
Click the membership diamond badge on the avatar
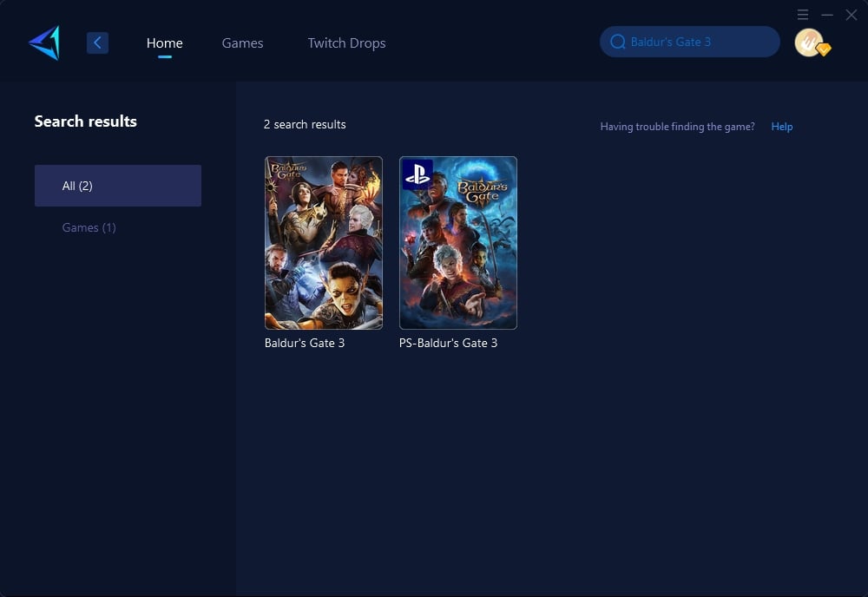[824, 49]
